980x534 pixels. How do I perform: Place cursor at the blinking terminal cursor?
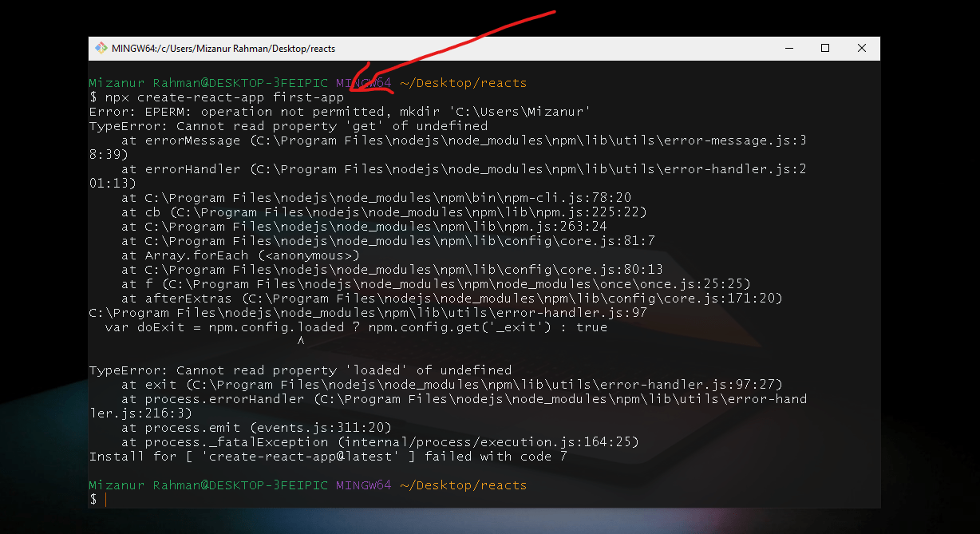pyautogui.click(x=105, y=499)
